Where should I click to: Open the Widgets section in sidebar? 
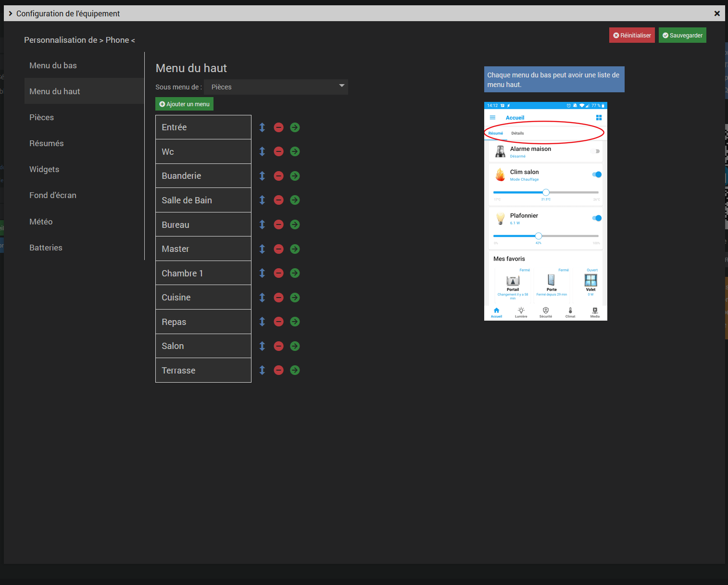click(x=44, y=169)
